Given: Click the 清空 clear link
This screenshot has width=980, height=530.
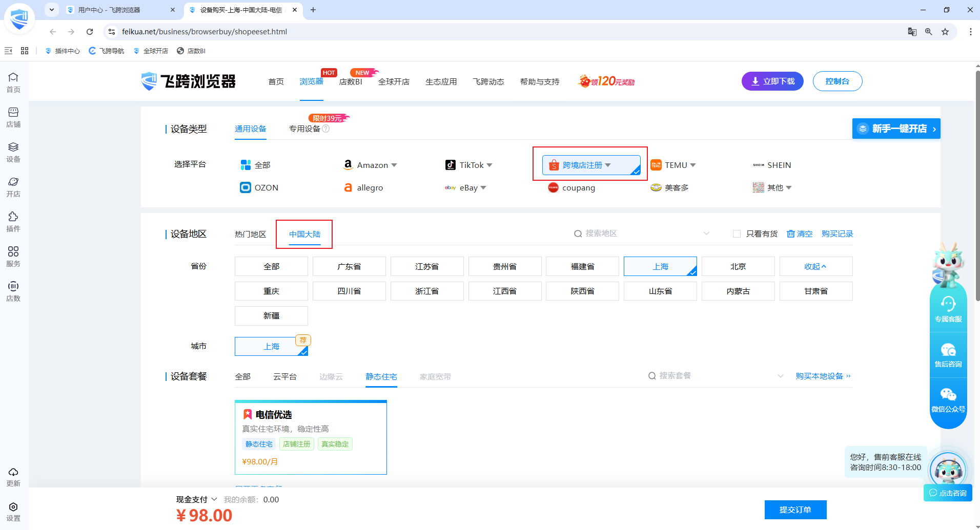Looking at the screenshot, I should click(x=800, y=234).
